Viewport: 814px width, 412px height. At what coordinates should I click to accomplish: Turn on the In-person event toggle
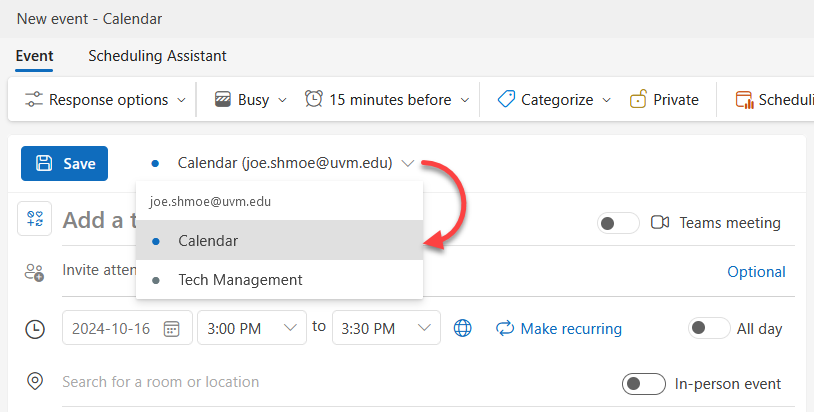pyautogui.click(x=644, y=383)
